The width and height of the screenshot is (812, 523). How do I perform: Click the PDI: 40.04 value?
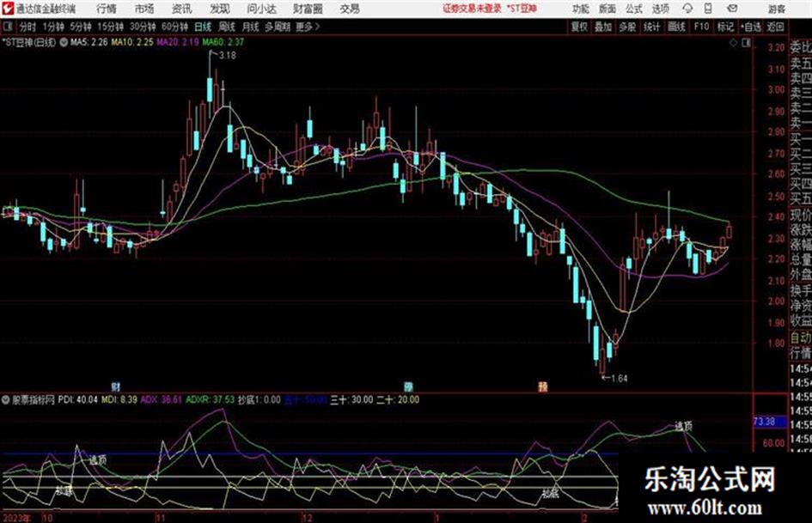[x=77, y=399]
